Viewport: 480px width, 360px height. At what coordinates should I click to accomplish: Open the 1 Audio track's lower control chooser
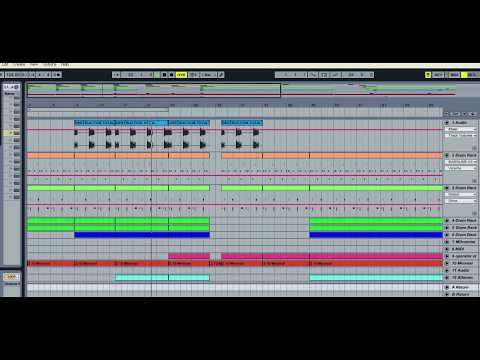462,135
